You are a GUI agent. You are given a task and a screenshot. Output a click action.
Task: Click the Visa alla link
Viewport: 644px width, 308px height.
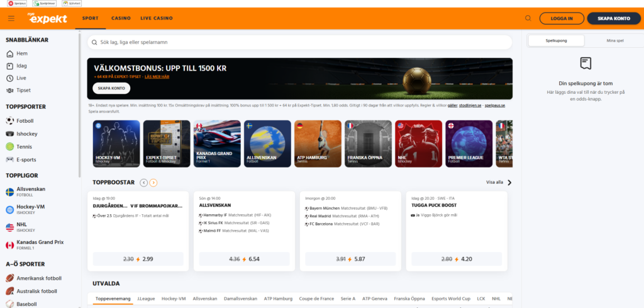pos(494,183)
